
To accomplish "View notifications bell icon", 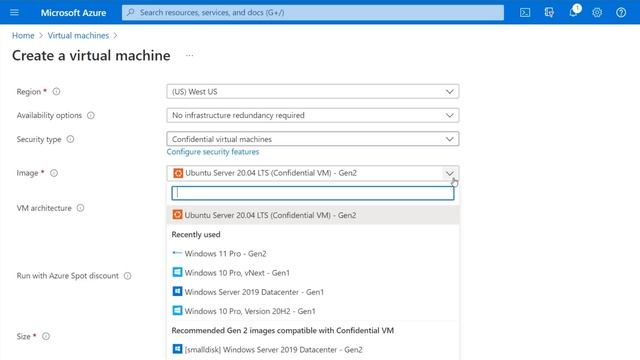I will (x=573, y=12).
